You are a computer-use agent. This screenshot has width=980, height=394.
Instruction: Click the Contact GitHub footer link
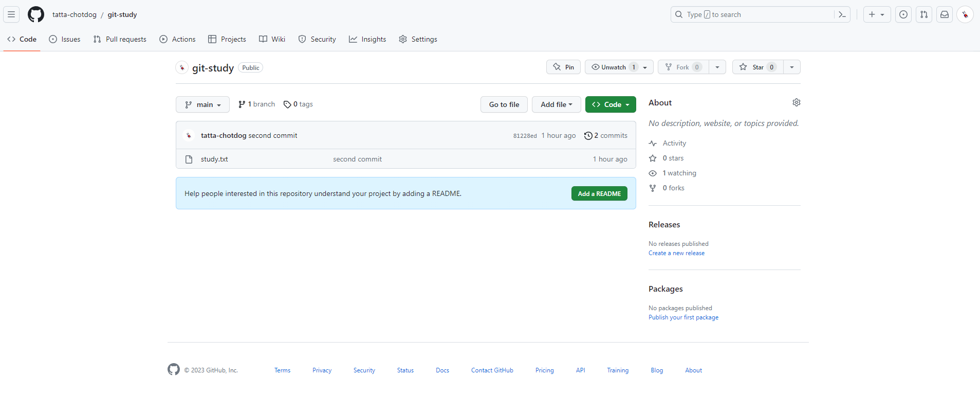click(x=492, y=370)
